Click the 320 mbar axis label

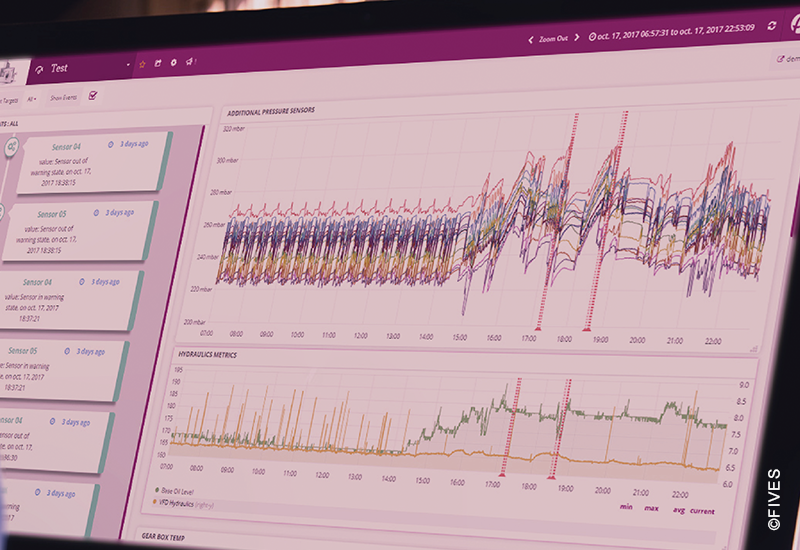tap(234, 129)
